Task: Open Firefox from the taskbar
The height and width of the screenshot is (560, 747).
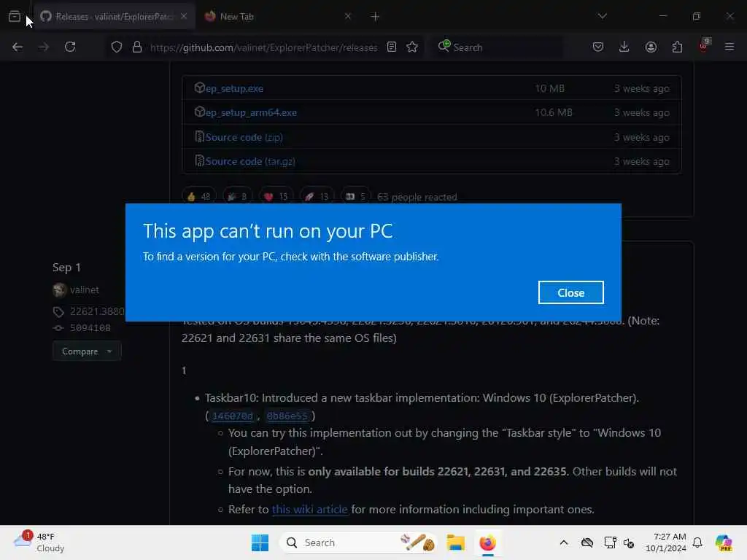Action: (x=487, y=542)
